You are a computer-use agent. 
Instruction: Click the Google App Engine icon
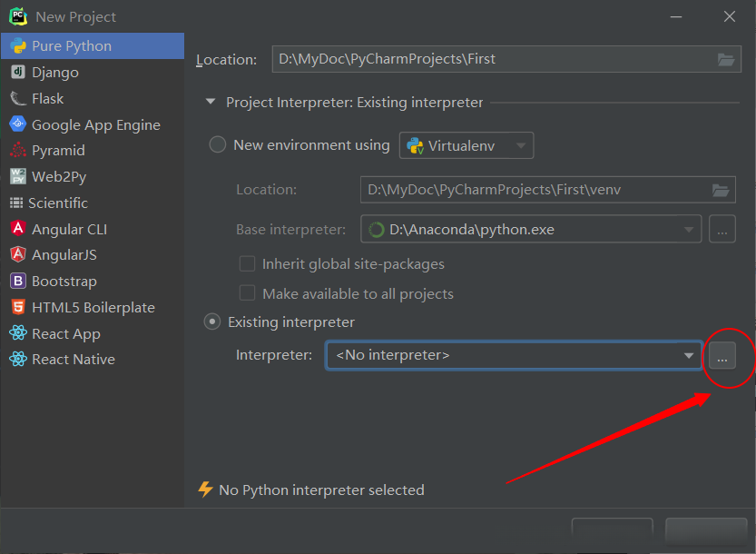click(x=17, y=124)
